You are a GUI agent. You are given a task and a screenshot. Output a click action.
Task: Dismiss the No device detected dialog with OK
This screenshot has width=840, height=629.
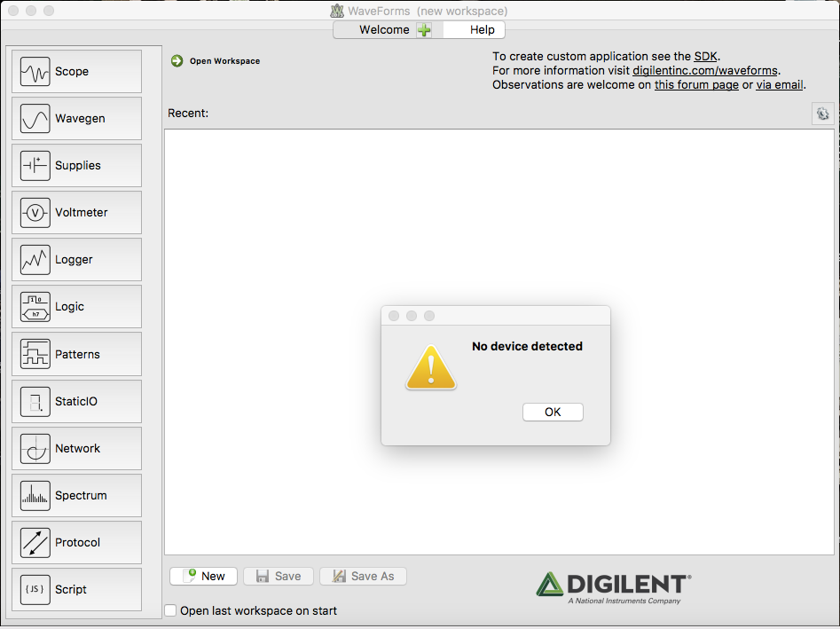[x=553, y=412]
